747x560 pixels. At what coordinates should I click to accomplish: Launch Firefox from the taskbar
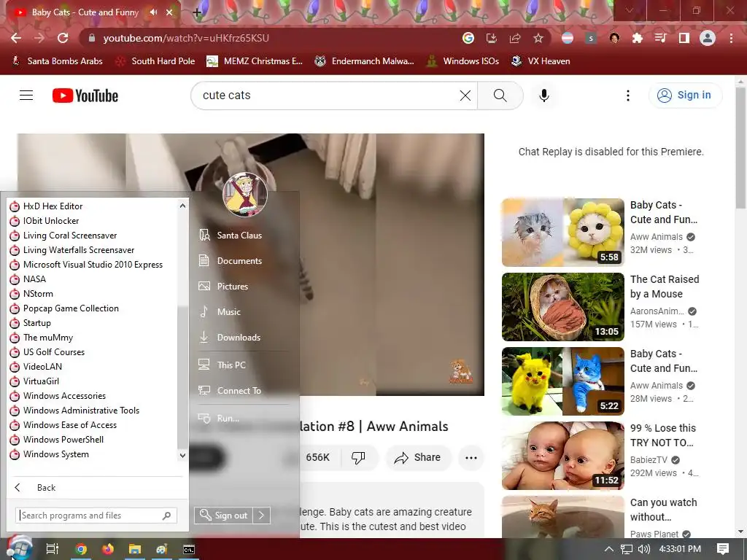pos(108,549)
